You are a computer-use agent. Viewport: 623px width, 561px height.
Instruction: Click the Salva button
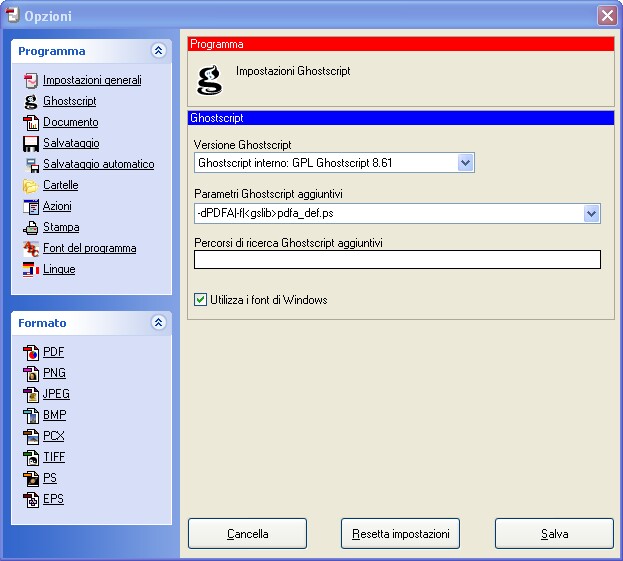tap(554, 534)
